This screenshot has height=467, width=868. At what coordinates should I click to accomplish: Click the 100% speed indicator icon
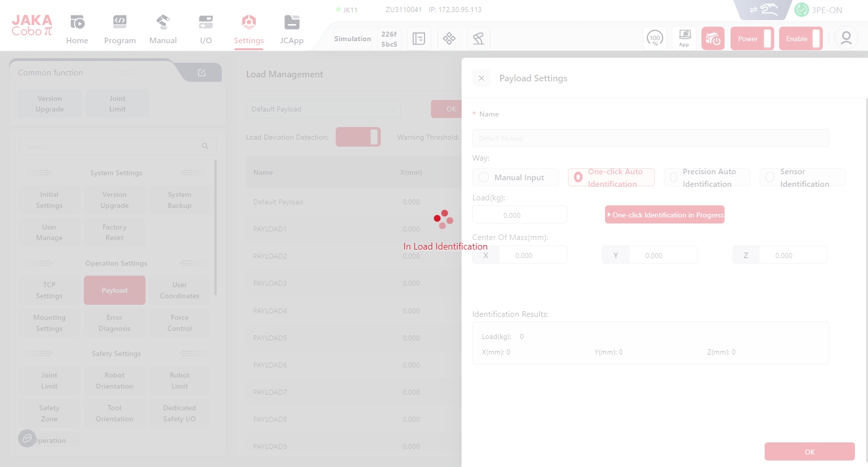(x=655, y=39)
